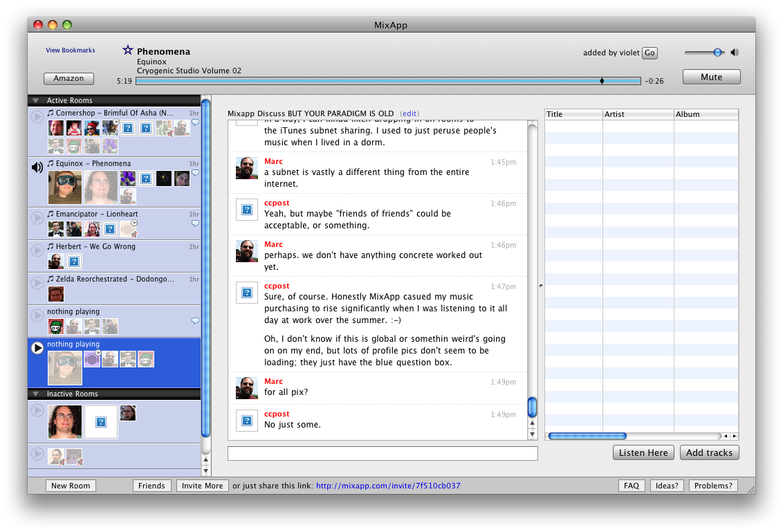The height and width of the screenshot is (532, 783).
Task: Collapse the Active Rooms section
Action: (x=36, y=101)
